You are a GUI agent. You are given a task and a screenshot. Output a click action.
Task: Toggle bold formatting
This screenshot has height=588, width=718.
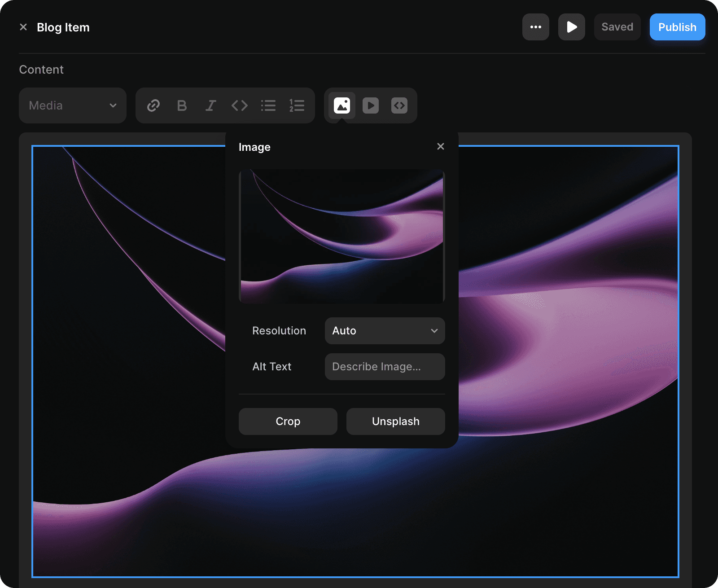182,105
